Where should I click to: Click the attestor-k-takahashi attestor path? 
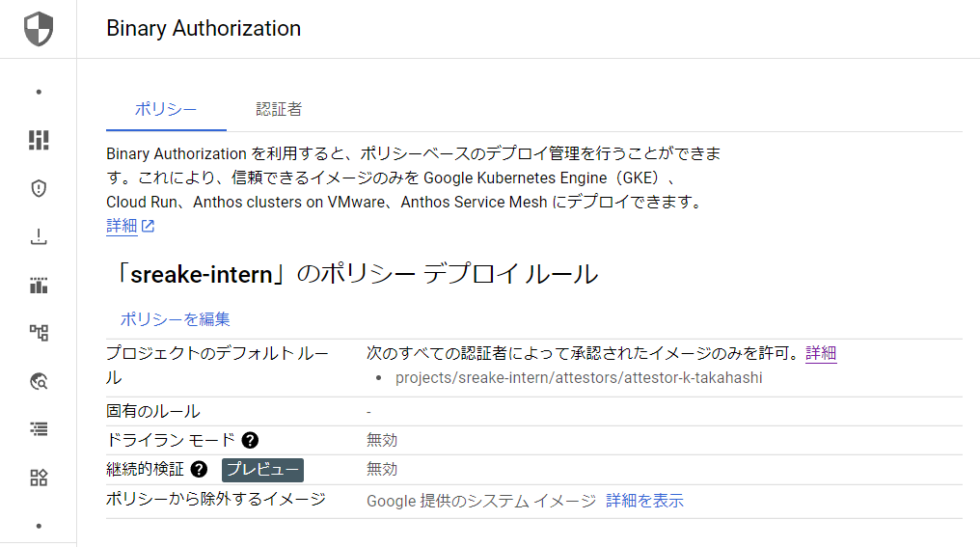tap(579, 377)
